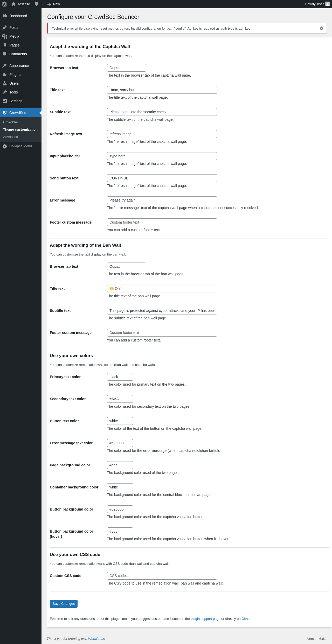The width and height of the screenshot is (332, 644).
Task: Click the Settings sliders icon in sidebar
Action: coord(5,101)
